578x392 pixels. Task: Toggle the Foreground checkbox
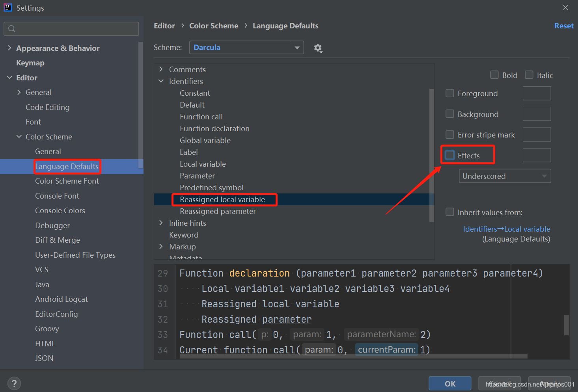[x=450, y=93]
